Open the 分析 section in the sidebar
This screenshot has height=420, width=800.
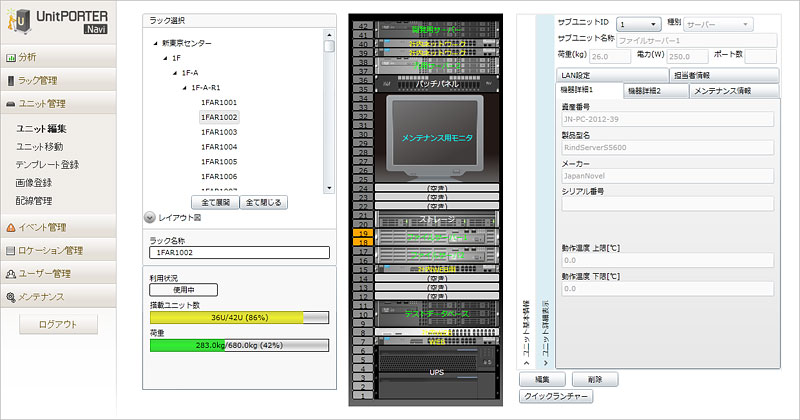pos(58,57)
